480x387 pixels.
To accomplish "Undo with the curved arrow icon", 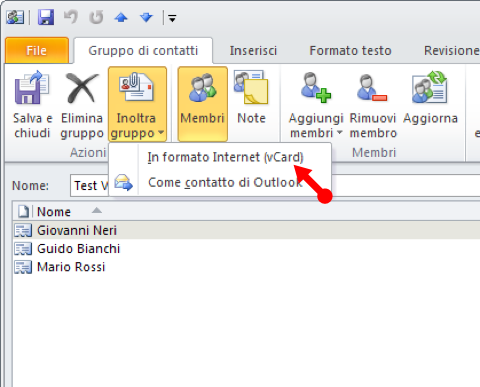I will tap(71, 17).
